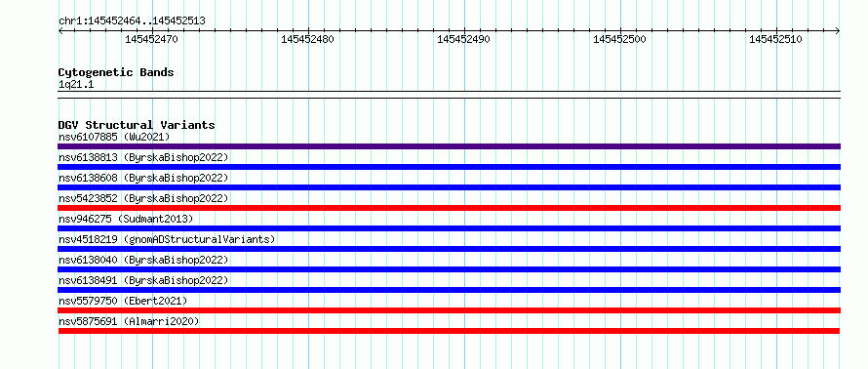This screenshot has height=369, width=868.
Task: Click the blue bar under nsv946275
Action: 449,228
